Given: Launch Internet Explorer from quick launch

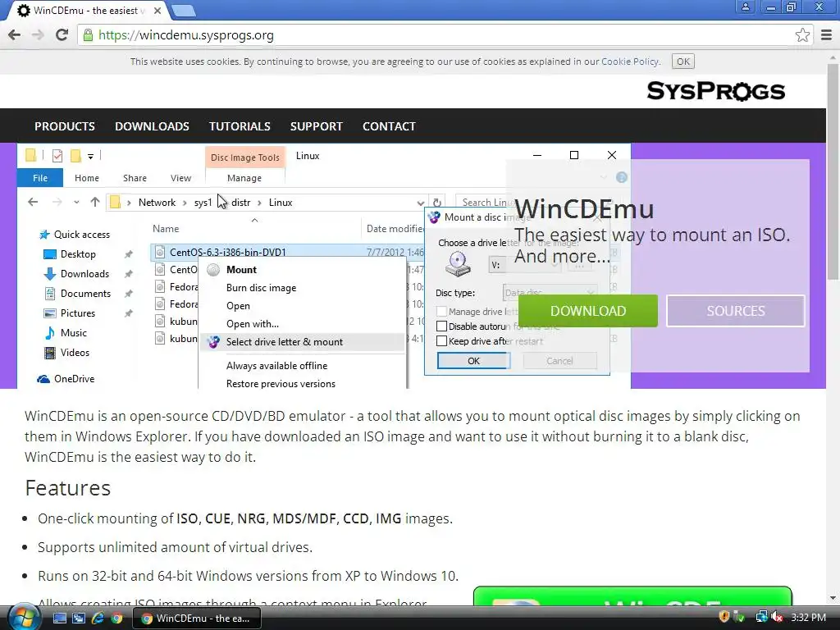Looking at the screenshot, I should coord(98,619).
